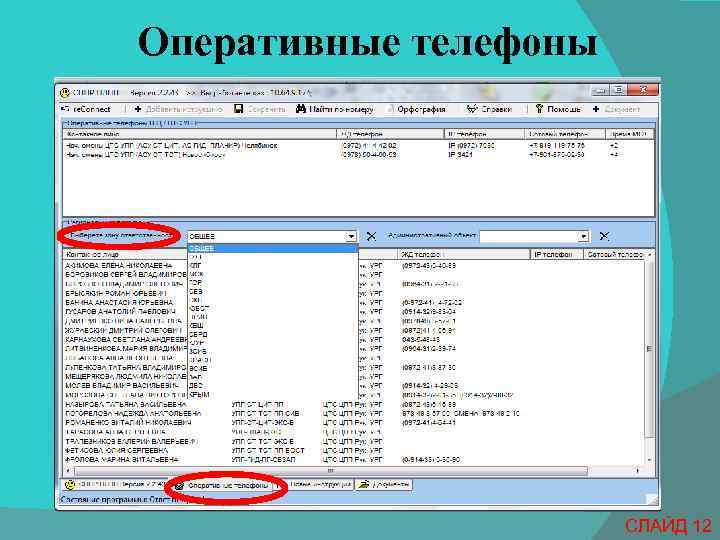Choose КРЫМ from the dropdown list

[273, 394]
